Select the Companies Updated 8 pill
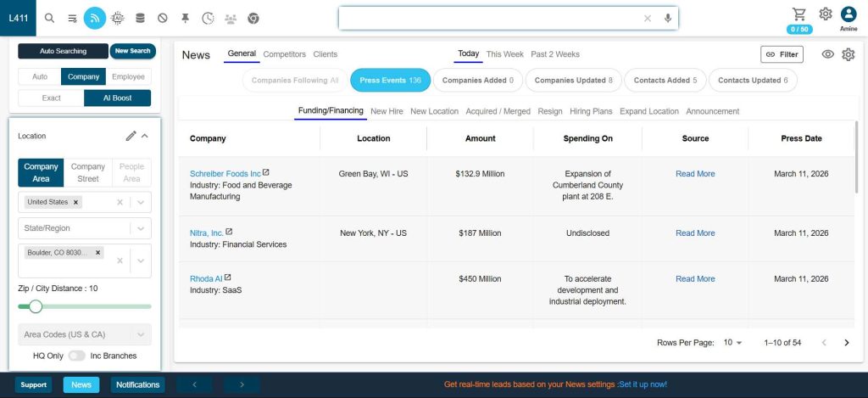Viewport: 868px width, 398px height. pyautogui.click(x=574, y=81)
